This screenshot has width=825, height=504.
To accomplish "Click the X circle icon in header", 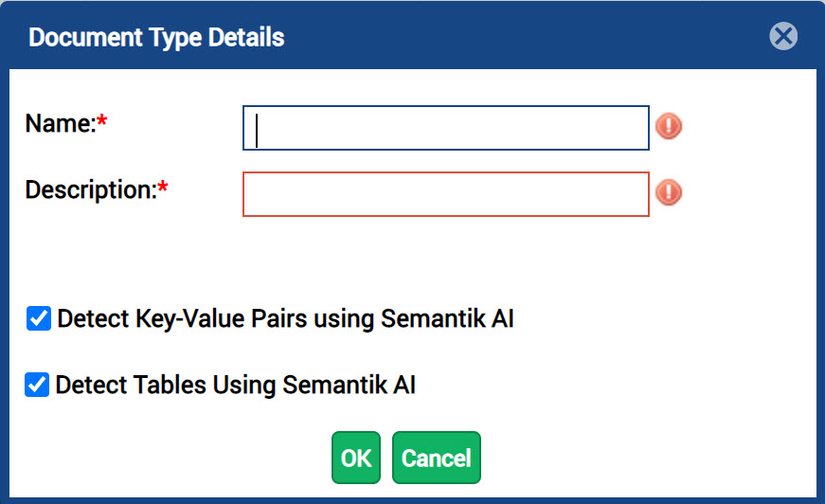I will 783,36.
